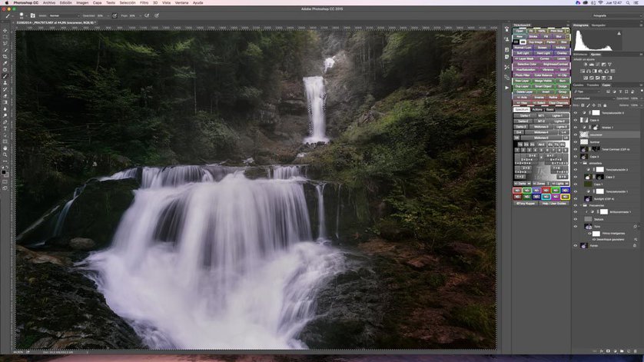The width and height of the screenshot is (644, 362).
Task: Select the Crop tool
Action: 5,56
